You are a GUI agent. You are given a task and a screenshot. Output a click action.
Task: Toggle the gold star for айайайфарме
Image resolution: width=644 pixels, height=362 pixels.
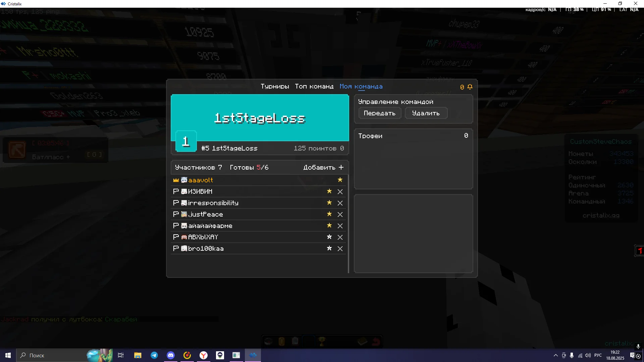point(329,226)
